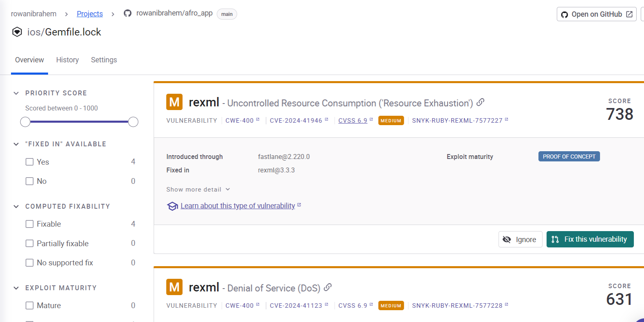Switch to the Overview tab
This screenshot has height=322, width=644.
(x=29, y=60)
